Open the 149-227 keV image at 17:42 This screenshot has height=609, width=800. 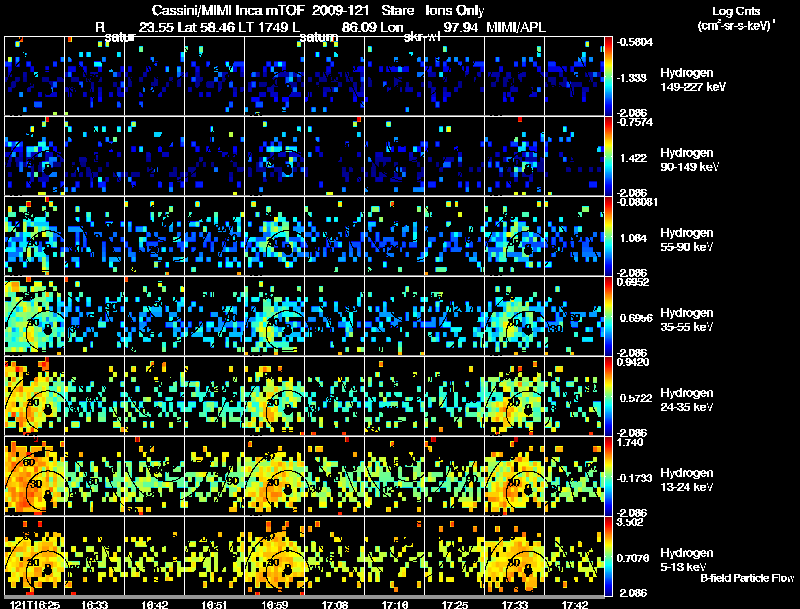574,76
